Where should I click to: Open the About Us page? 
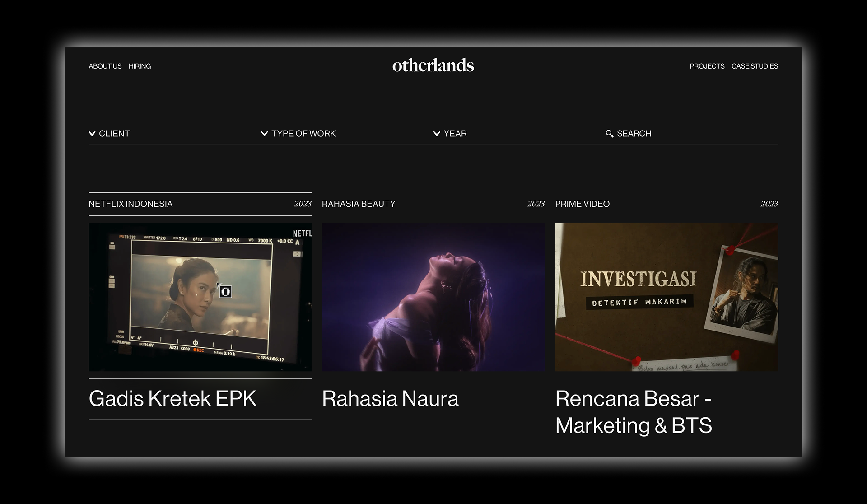tap(105, 66)
